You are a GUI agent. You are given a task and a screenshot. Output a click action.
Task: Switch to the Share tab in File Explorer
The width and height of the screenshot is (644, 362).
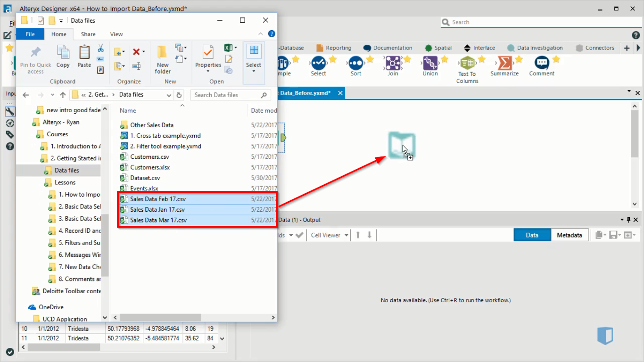pyautogui.click(x=88, y=34)
